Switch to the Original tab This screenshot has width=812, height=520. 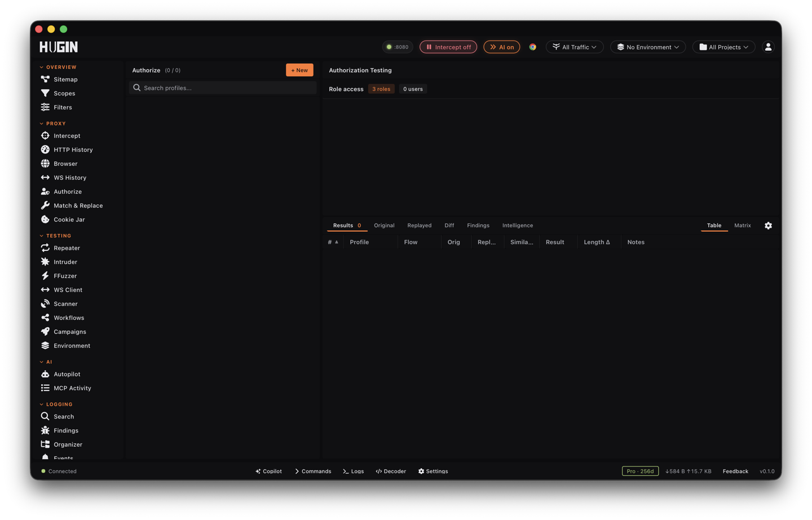[384, 226]
